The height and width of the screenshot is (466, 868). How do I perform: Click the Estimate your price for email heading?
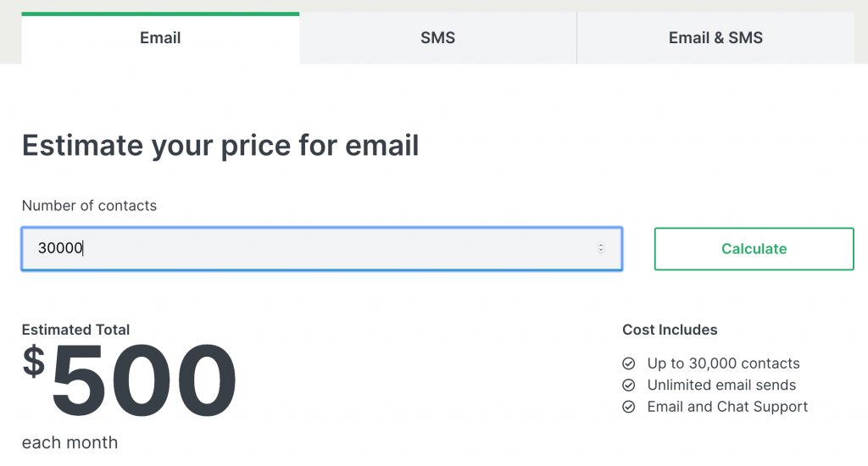coord(220,146)
